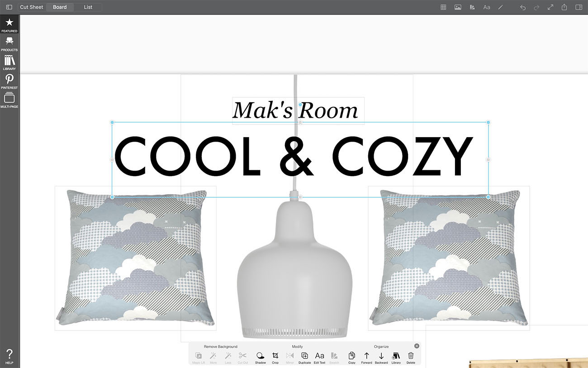Switch to the List tab
588x368 pixels.
click(88, 7)
